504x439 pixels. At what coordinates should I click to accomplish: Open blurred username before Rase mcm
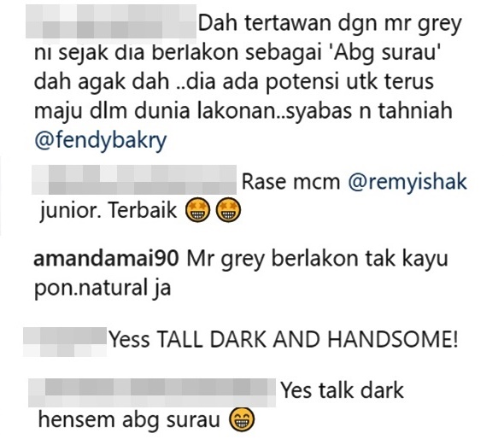click(x=134, y=179)
